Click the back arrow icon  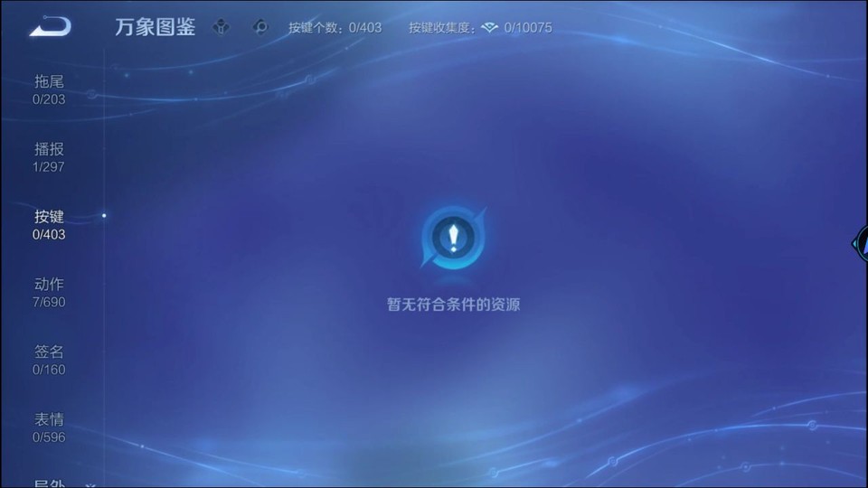click(x=51, y=26)
